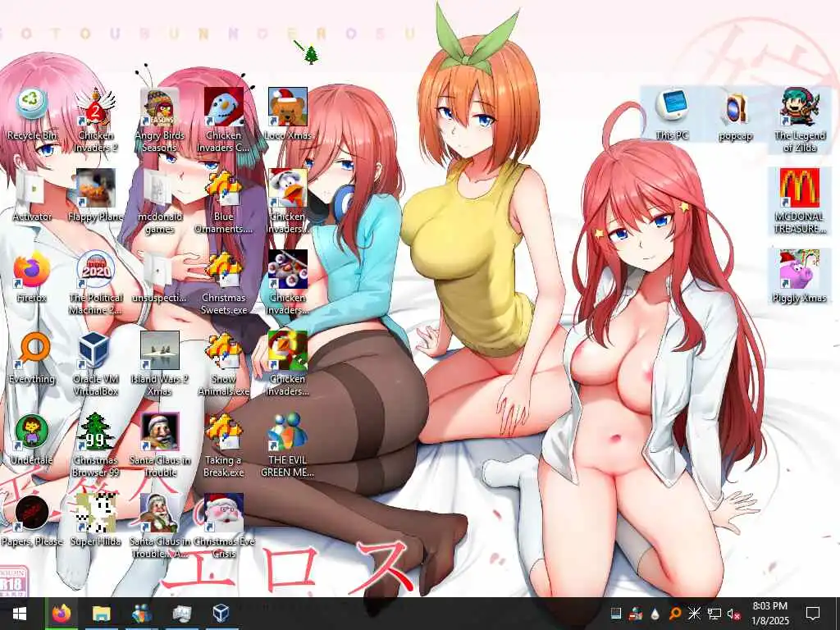Launch the Undertale shortcut

[x=32, y=440]
